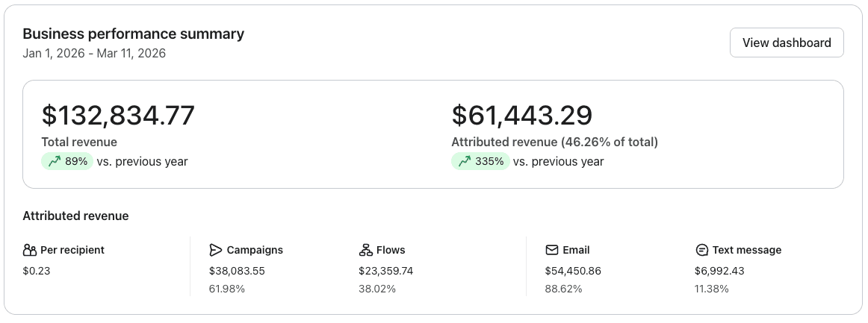
Task: Click the $38,083.55 campaigns value
Action: pos(237,271)
